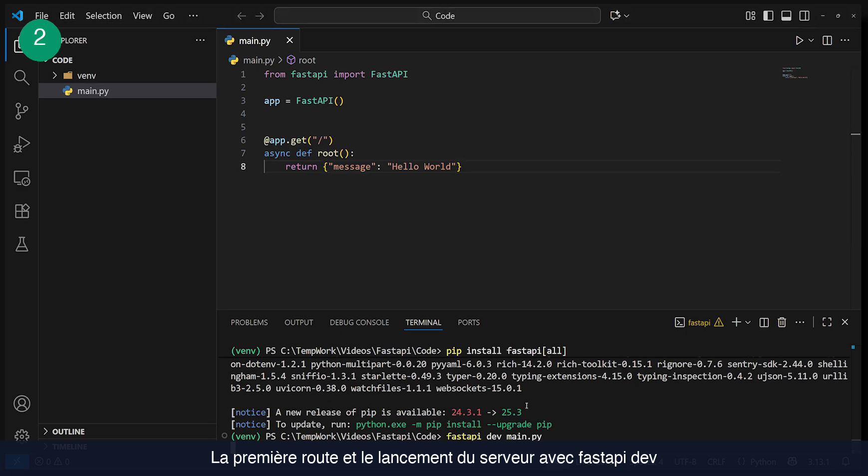Go back with the left arrow
Screen dimensions: 868x476
pyautogui.click(x=242, y=16)
